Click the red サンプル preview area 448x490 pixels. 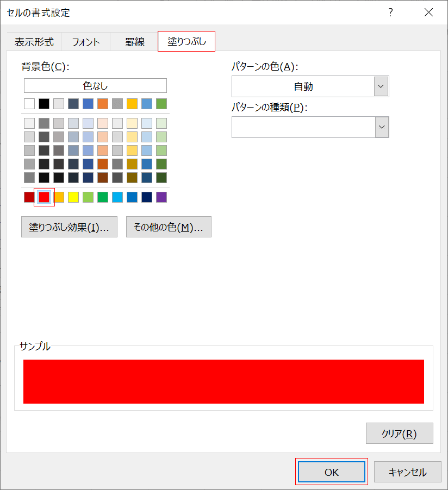pos(223,381)
